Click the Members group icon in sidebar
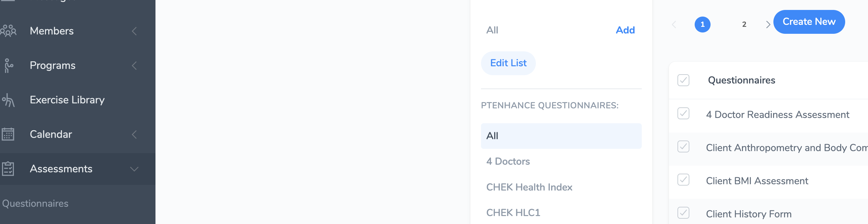Screen dimensions: 868x224 [x=8, y=31]
